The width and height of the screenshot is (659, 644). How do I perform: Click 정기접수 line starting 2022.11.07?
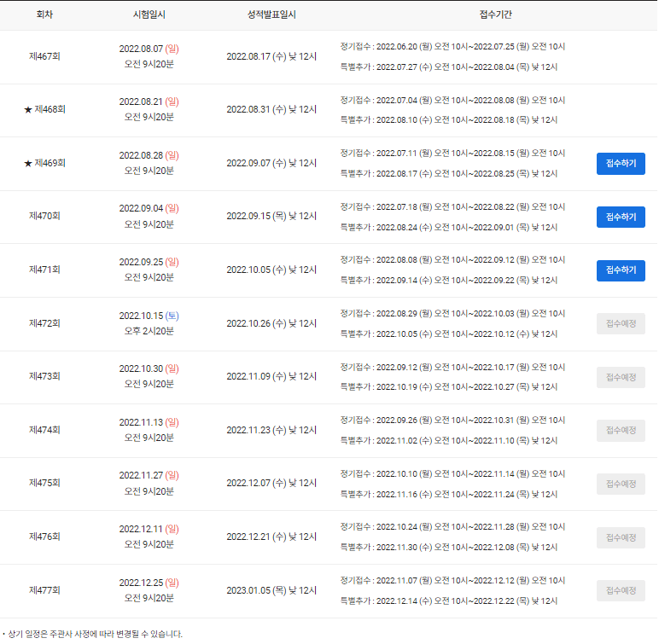tap(452, 581)
